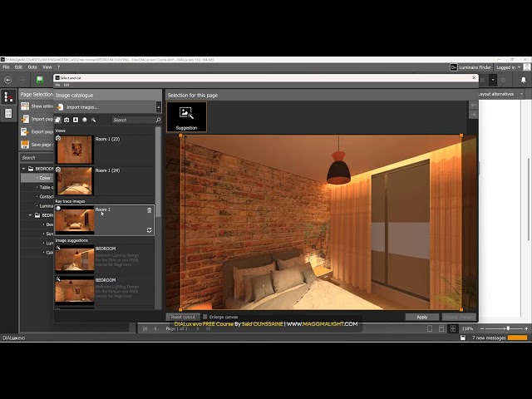The height and width of the screenshot is (399, 532).
Task: Select the Room 1 (23) view thumbnail
Action: pos(75,150)
